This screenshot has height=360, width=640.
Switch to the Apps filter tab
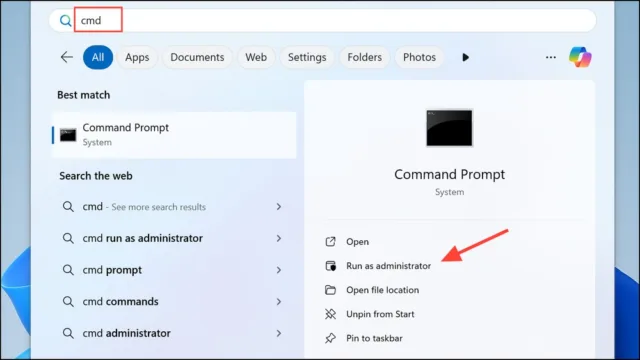click(x=137, y=57)
